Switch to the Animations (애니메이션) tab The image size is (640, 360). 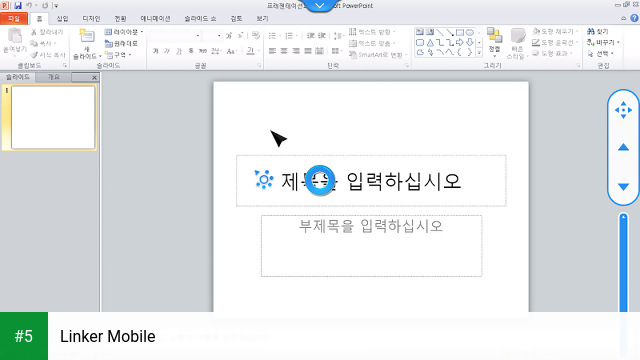coord(155,19)
